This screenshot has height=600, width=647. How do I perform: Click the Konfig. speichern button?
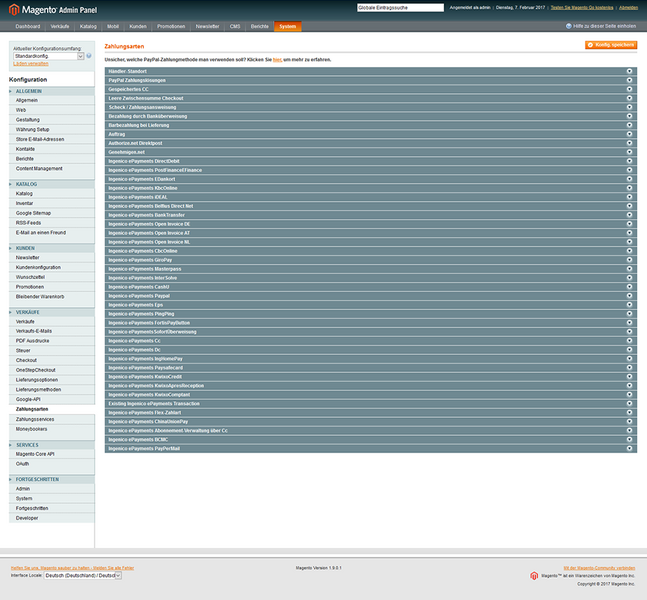click(x=611, y=45)
